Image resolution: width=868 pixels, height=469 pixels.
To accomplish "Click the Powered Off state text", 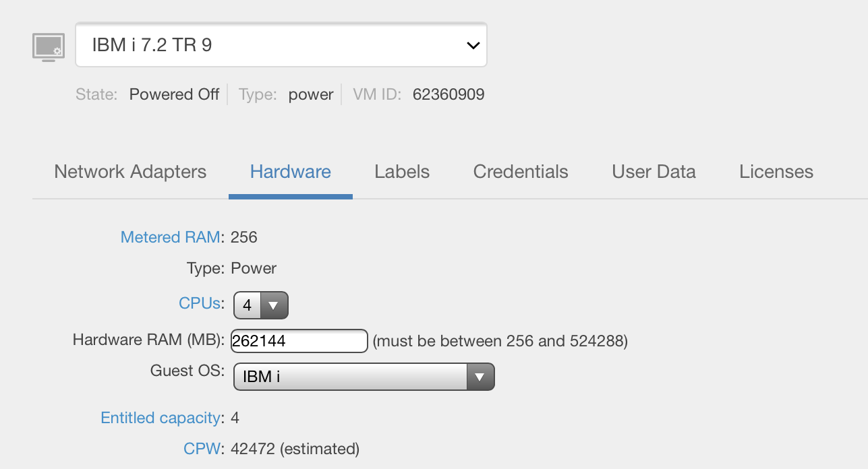I will [174, 94].
